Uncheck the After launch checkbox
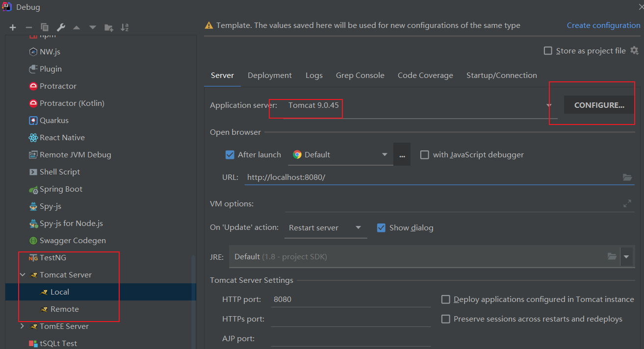The height and width of the screenshot is (349, 644). pos(230,155)
